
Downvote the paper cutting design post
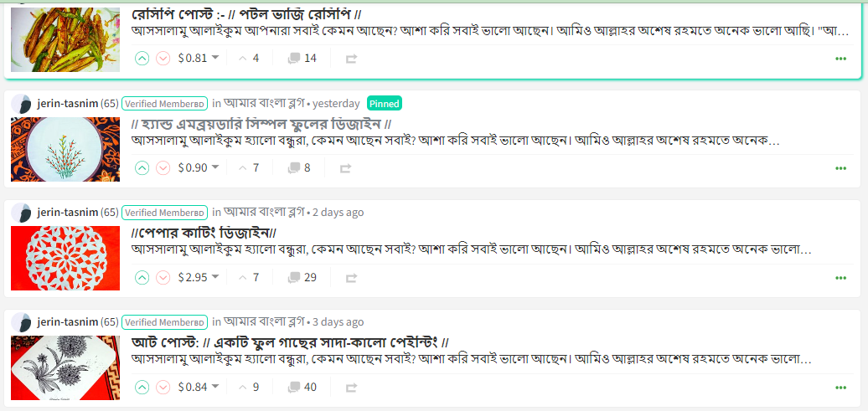coord(163,277)
